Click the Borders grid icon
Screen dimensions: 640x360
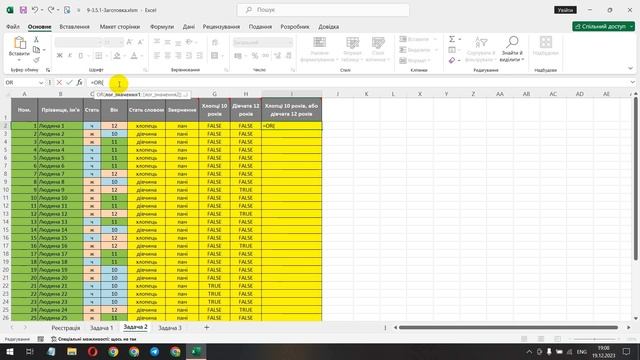point(98,56)
